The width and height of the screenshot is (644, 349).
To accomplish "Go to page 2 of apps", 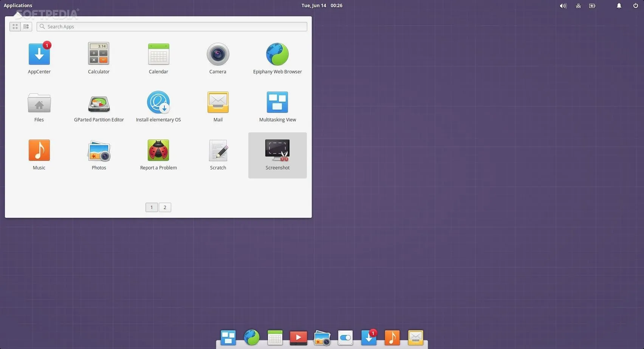I will 165,207.
